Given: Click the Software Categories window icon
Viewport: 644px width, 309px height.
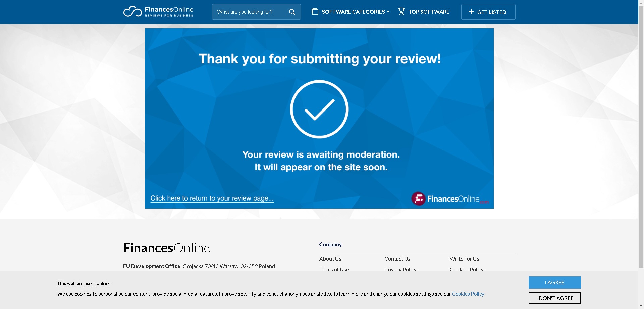Looking at the screenshot, I should (315, 12).
